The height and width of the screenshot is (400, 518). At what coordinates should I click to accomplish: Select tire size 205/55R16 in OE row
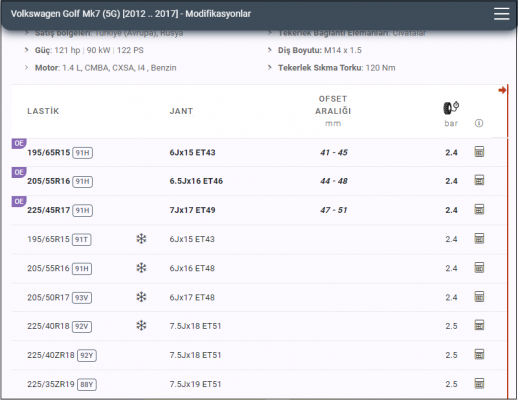[49, 181]
